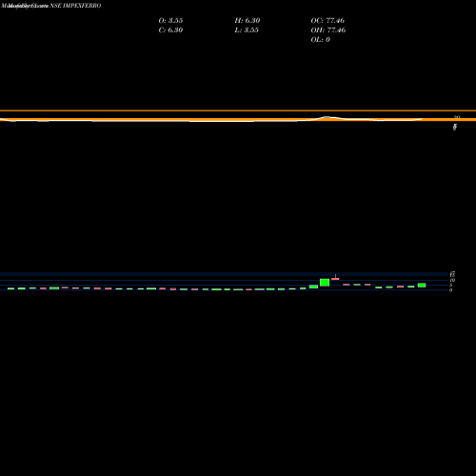Click the OL: 0 reading

click(321, 39)
